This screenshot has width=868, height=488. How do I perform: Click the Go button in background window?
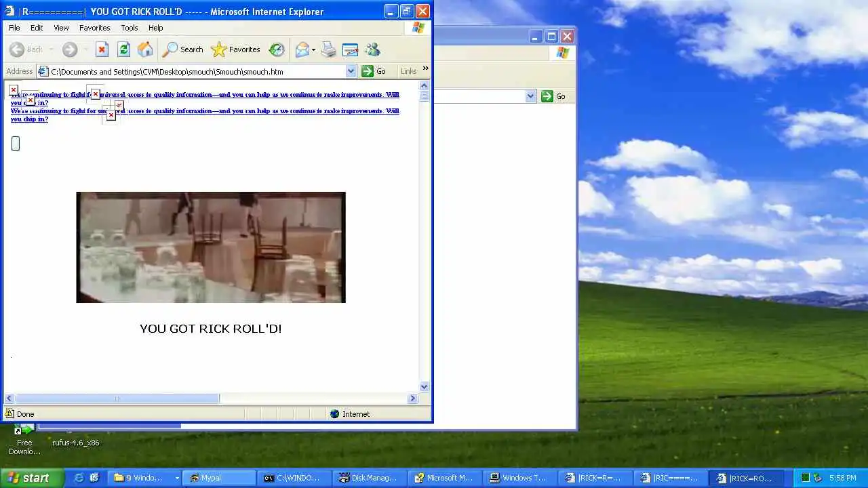pyautogui.click(x=554, y=96)
